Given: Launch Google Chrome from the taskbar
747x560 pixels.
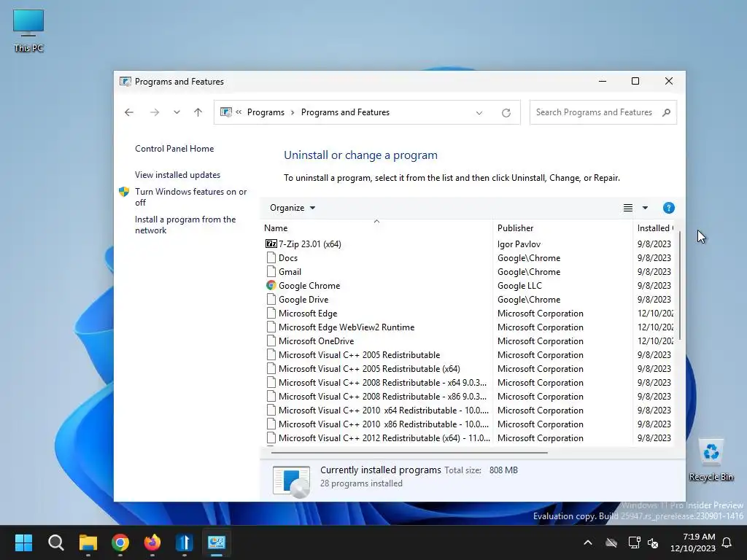Looking at the screenshot, I should click(120, 542).
